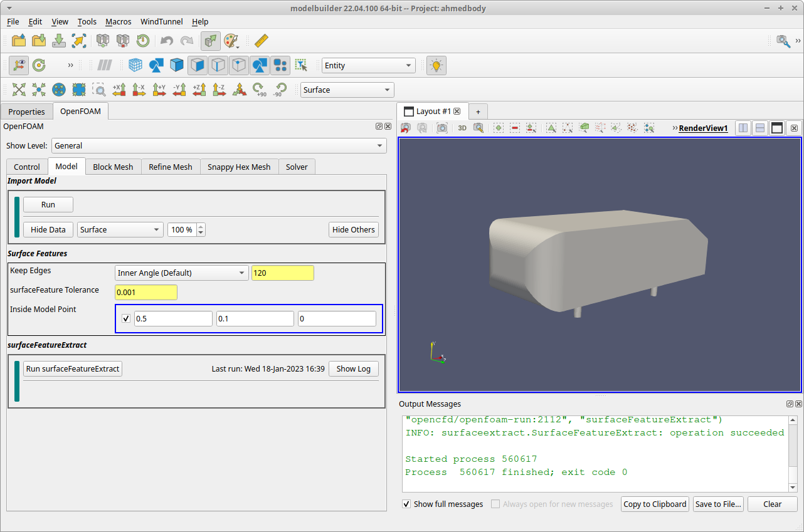The height and width of the screenshot is (532, 804).
Task: Click the server connect icon
Action: coord(103,41)
